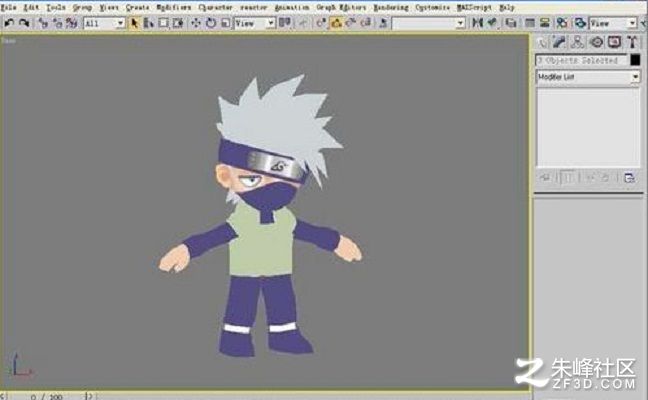
Task: Activate the Select and Link tool
Action: pos(43,23)
